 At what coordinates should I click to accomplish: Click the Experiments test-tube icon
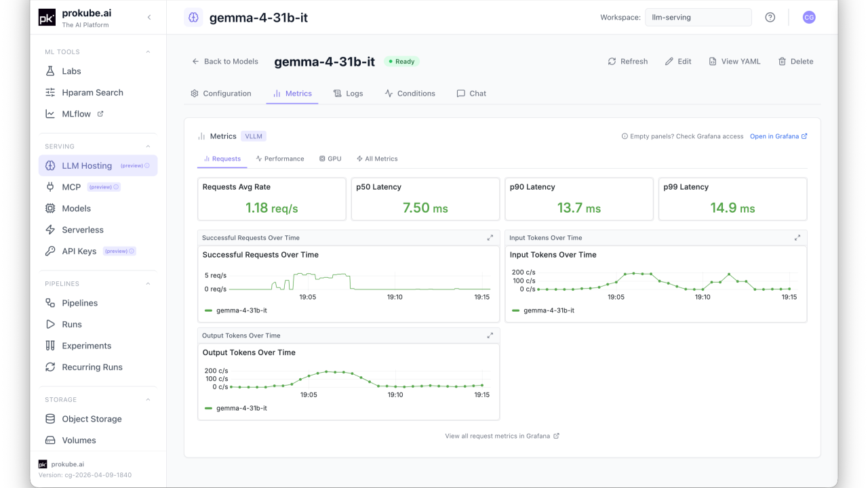pos(50,346)
